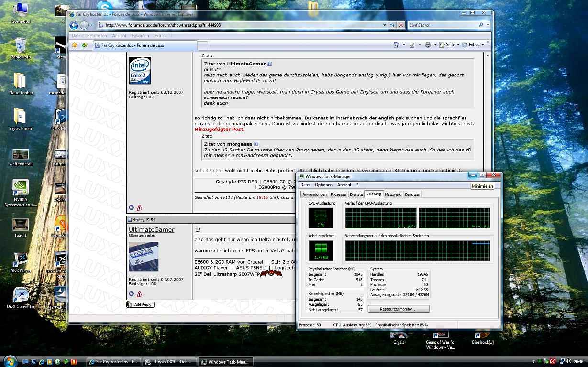Click the Intel Core 2 Quad avatar image
588x367 pixels.
pyautogui.click(x=140, y=71)
